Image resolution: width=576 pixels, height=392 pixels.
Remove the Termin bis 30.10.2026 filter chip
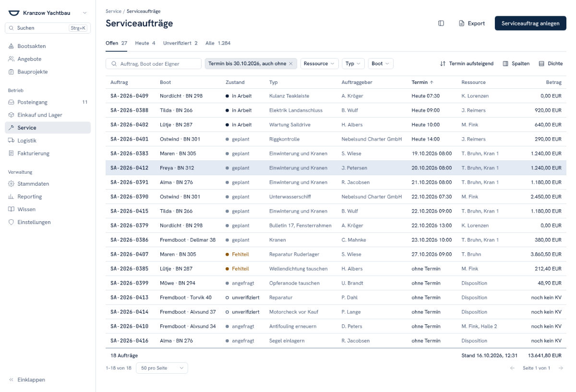[291, 64]
